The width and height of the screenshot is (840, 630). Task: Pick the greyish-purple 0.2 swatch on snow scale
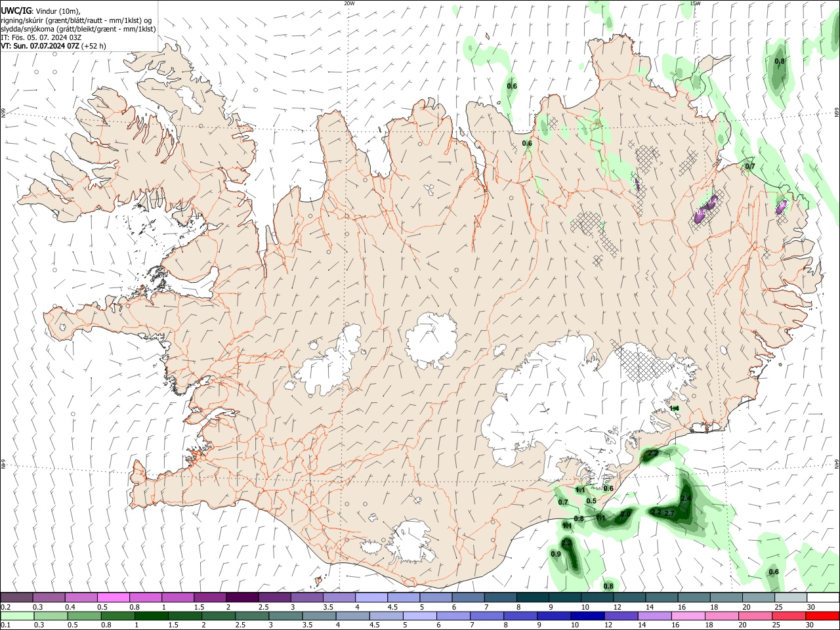(x=16, y=597)
